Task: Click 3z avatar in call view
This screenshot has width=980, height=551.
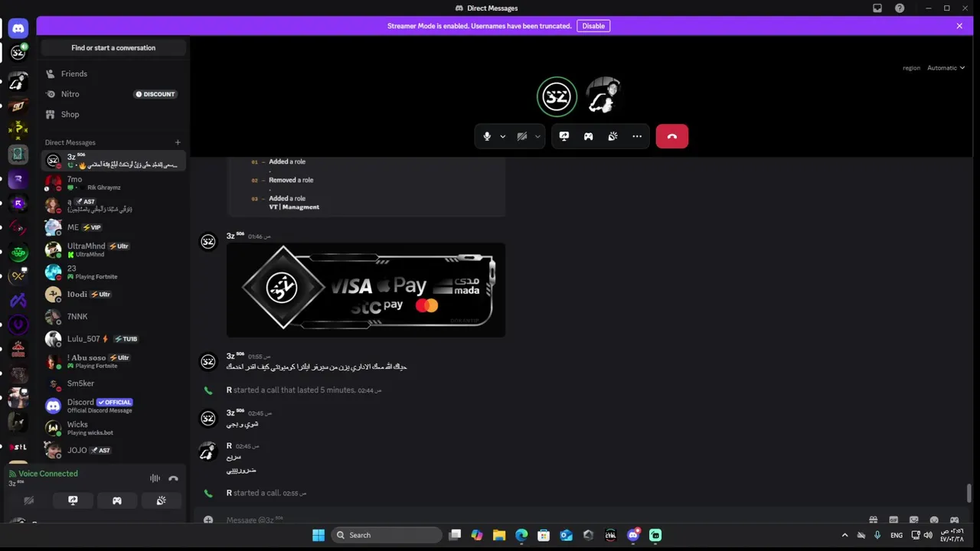Action: (557, 96)
